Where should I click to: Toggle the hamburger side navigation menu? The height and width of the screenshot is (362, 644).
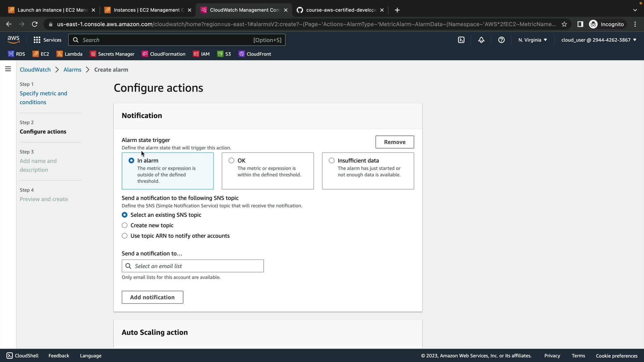tap(8, 69)
